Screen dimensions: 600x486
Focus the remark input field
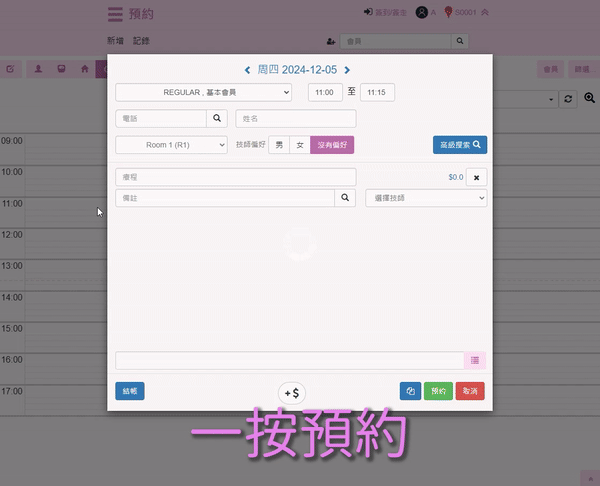click(225, 198)
